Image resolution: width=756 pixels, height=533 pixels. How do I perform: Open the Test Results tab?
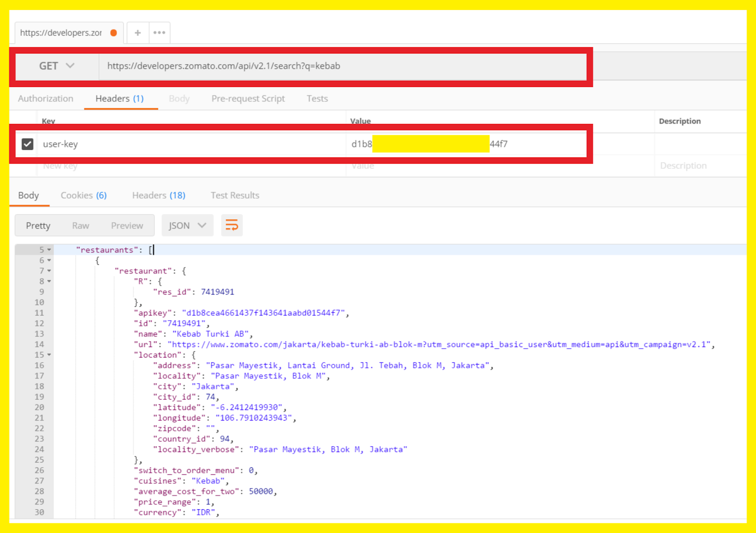235,195
